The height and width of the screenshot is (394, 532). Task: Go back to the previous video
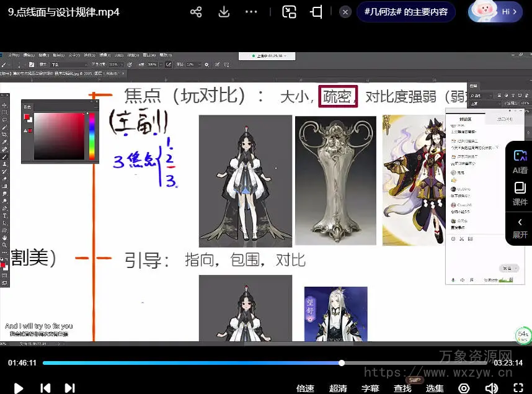45,388
